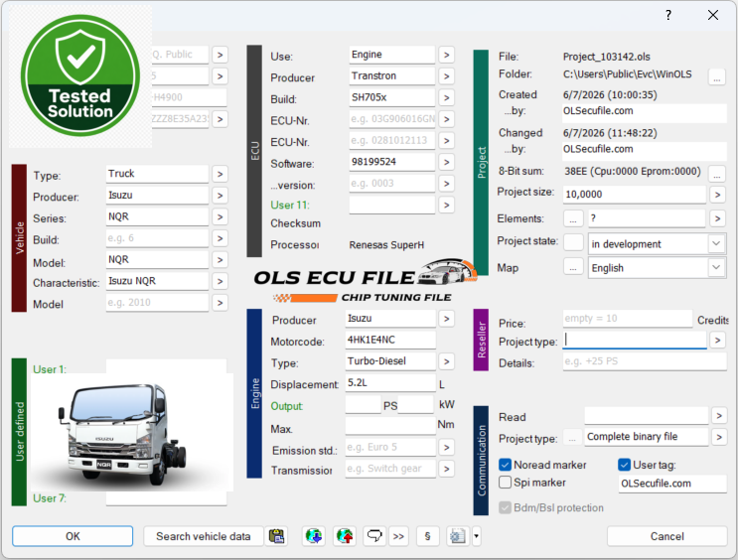Open the speech bubble comment button
This screenshot has height=560, width=738.
[374, 536]
